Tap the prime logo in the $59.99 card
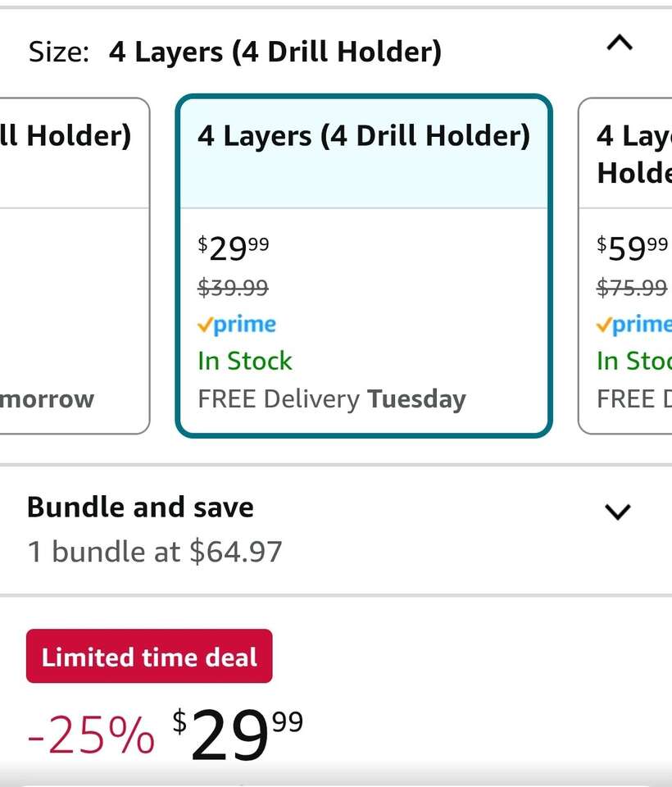The height and width of the screenshot is (787, 672). tap(634, 325)
